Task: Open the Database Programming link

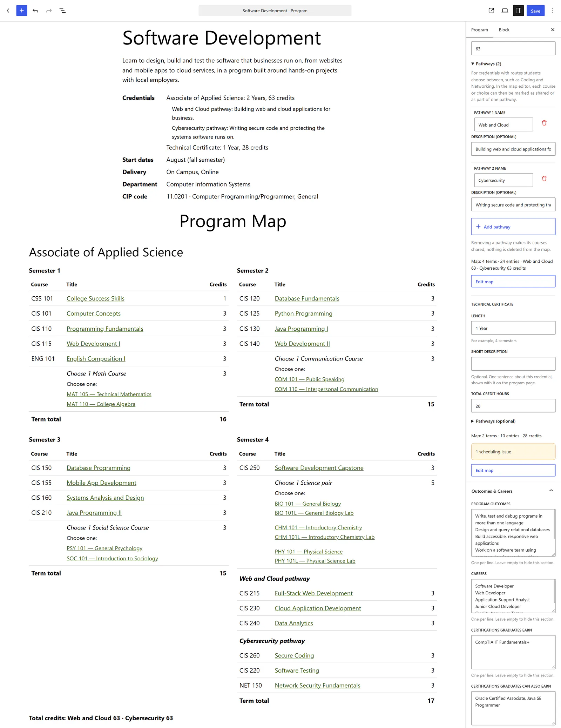Action: pos(99,468)
